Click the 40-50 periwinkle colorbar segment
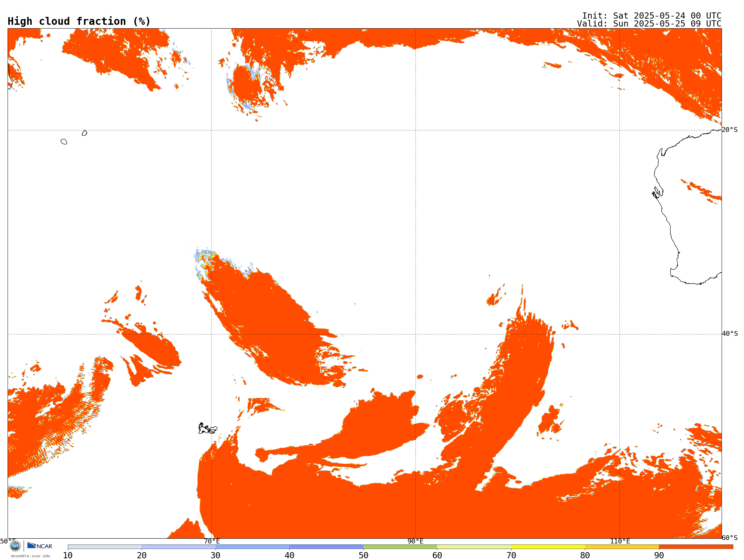The height and width of the screenshot is (560, 744). point(326,547)
